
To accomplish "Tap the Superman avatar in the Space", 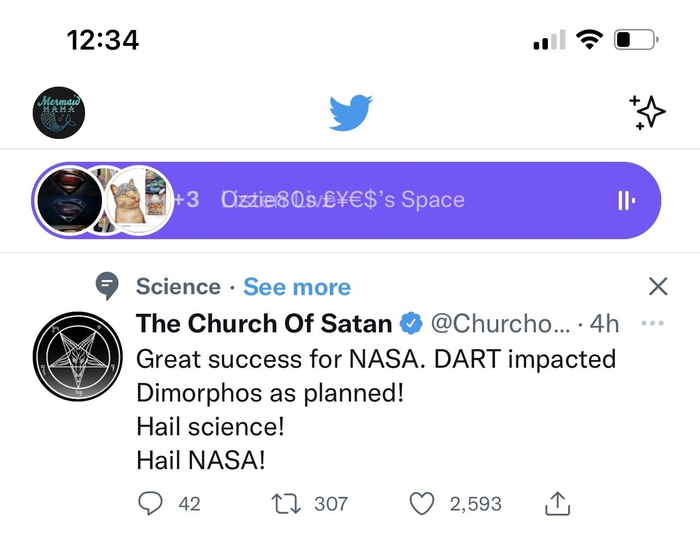I will tap(68, 200).
